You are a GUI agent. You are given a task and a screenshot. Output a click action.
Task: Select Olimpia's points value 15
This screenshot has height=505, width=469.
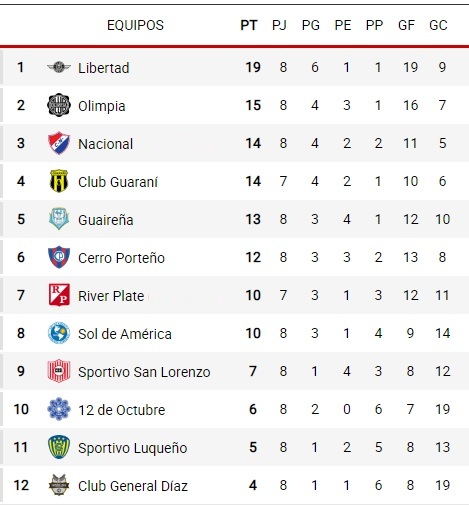pyautogui.click(x=253, y=105)
